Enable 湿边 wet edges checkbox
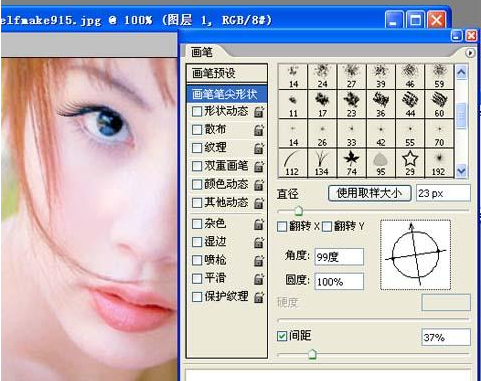 [x=197, y=242]
